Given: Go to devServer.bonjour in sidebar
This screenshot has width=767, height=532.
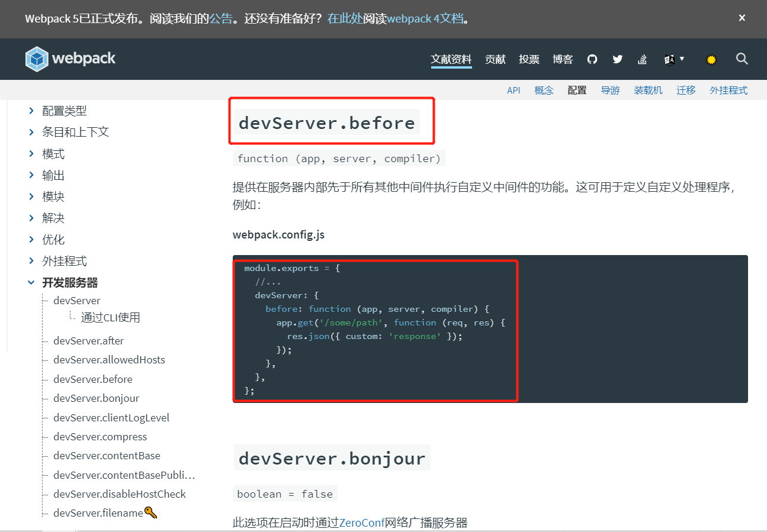Looking at the screenshot, I should pos(97,398).
